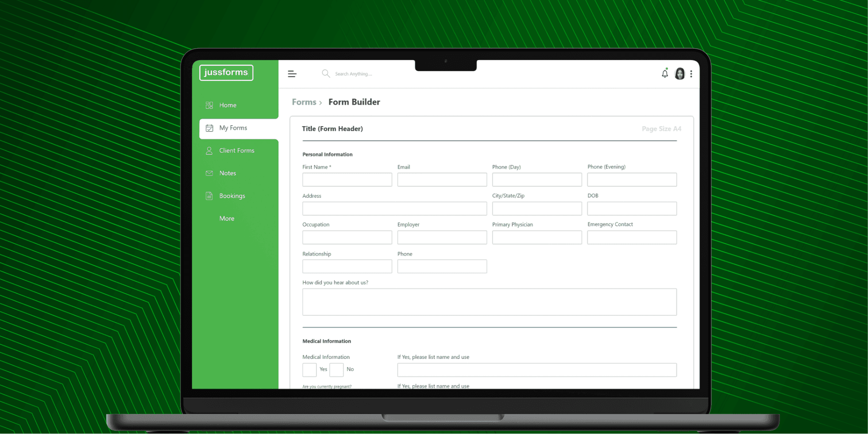The height and width of the screenshot is (434, 868).
Task: Click the Notes envelope icon
Action: pyautogui.click(x=209, y=173)
